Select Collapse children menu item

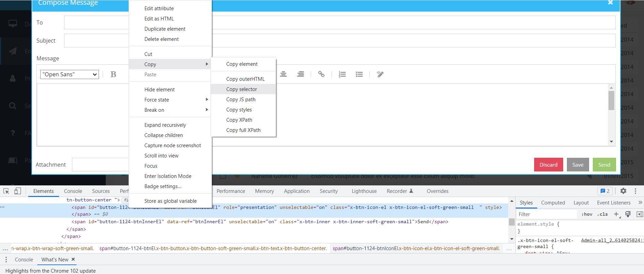(x=170, y=135)
